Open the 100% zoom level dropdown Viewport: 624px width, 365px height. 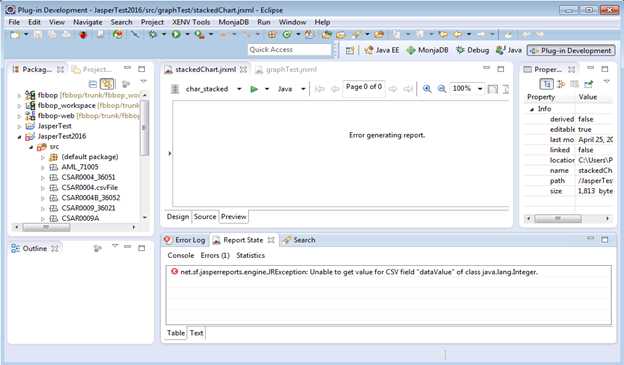(480, 89)
